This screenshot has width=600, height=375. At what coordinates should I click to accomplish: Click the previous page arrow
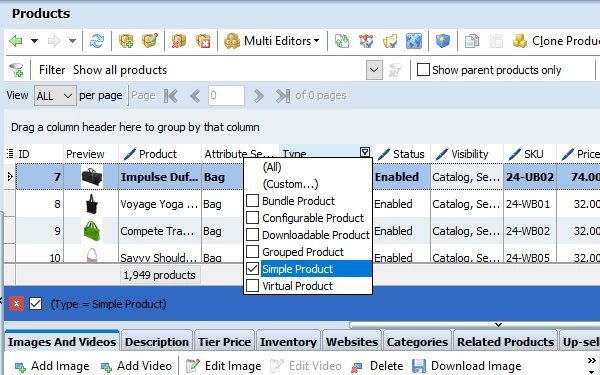[195, 96]
